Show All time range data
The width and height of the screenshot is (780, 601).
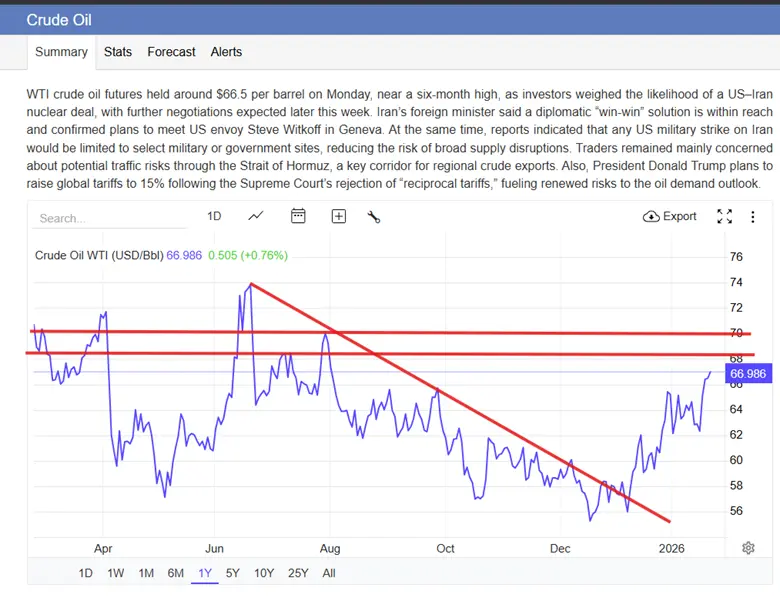[329, 573]
